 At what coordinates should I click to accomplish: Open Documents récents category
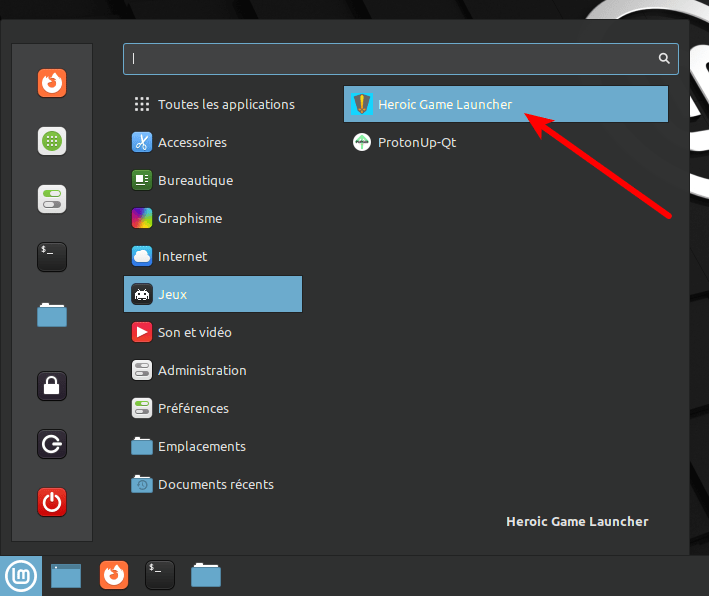tap(213, 484)
